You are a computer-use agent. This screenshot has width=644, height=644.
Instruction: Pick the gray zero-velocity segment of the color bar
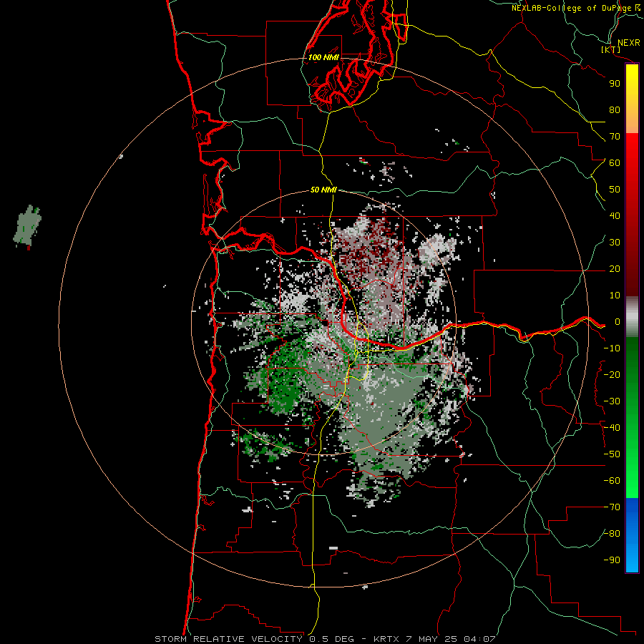632,317
